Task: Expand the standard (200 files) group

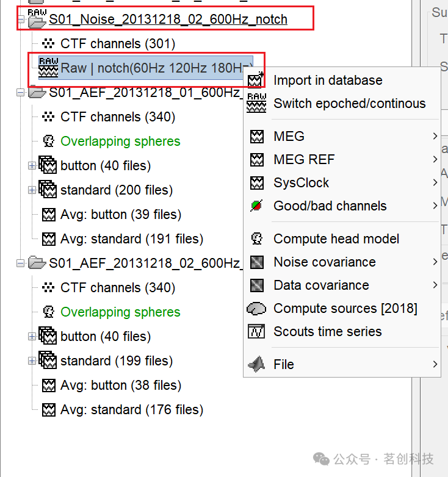Action: pyautogui.click(x=32, y=190)
